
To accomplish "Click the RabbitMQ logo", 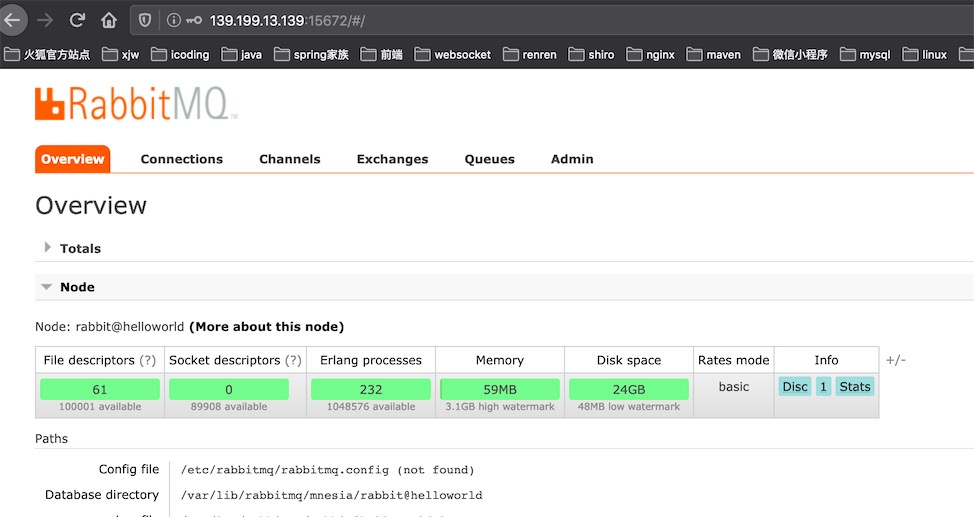I will click(x=135, y=103).
